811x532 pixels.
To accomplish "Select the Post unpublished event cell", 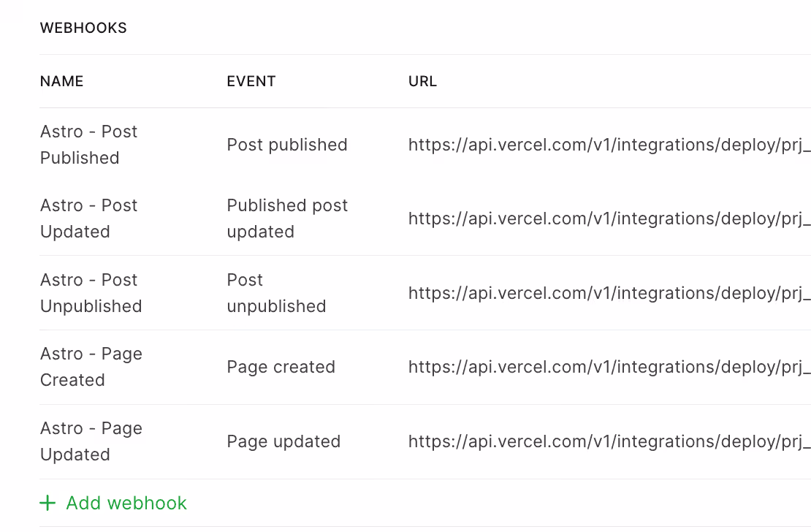I will 276,293.
